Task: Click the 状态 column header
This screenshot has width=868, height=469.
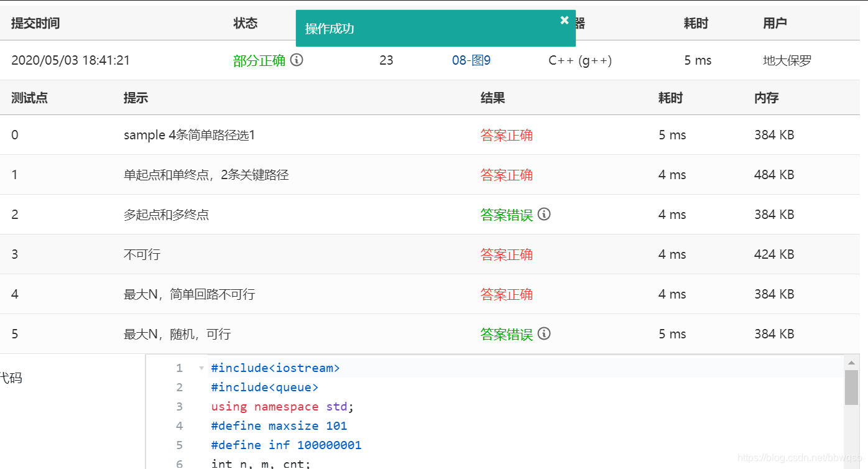Action: tap(246, 24)
